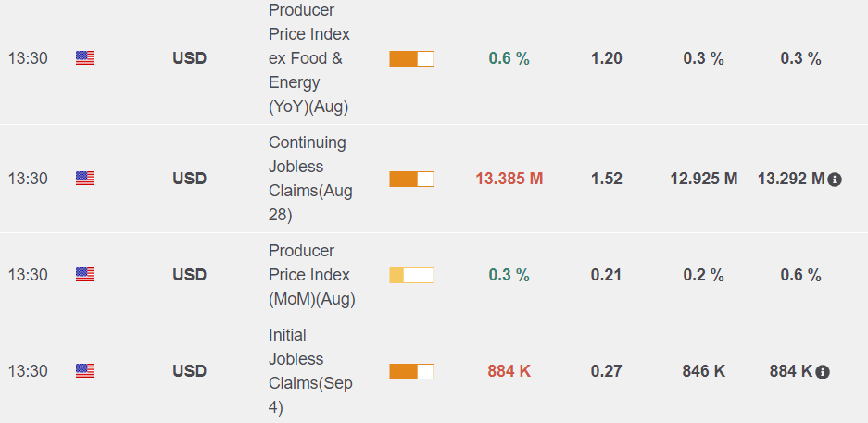Open the Initial Jobless Claims(Sep 4) event
Screen dimensions: 868x423
310,371
